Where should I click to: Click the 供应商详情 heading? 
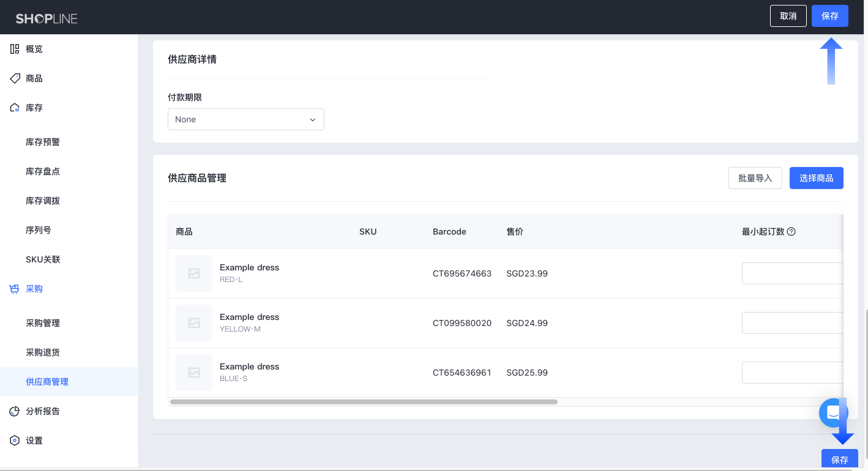[192, 59]
